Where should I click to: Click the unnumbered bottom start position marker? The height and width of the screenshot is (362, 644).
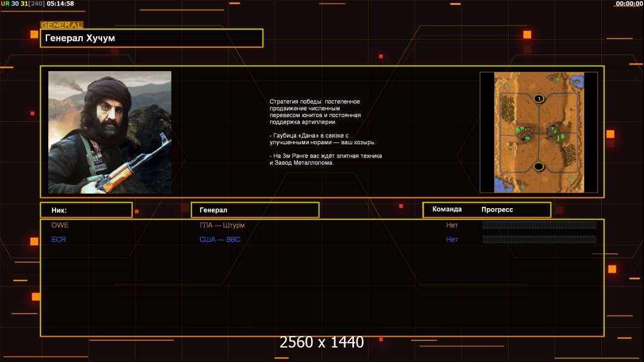click(x=538, y=167)
